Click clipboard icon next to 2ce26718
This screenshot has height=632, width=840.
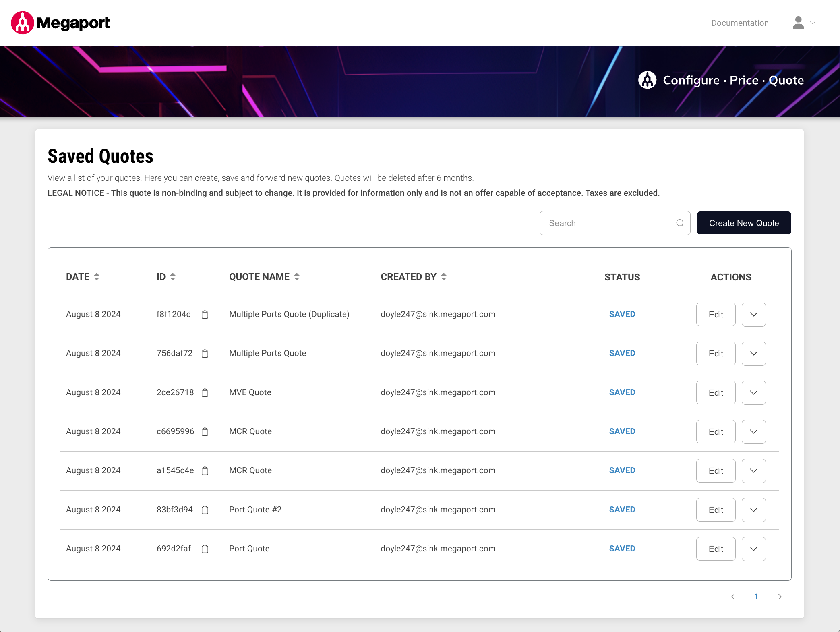coord(205,393)
